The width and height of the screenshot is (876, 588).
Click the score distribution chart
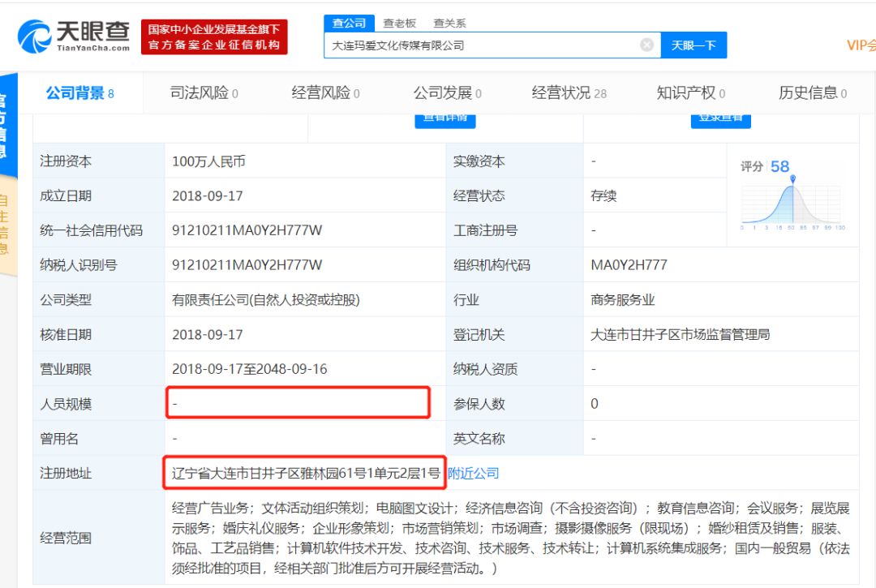tap(792, 204)
